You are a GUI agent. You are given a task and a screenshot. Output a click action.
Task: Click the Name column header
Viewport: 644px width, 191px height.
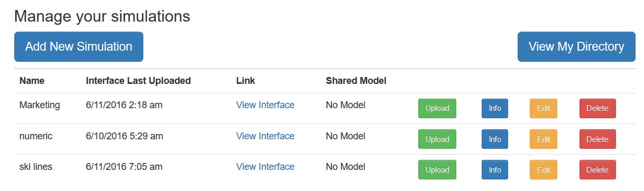click(32, 81)
